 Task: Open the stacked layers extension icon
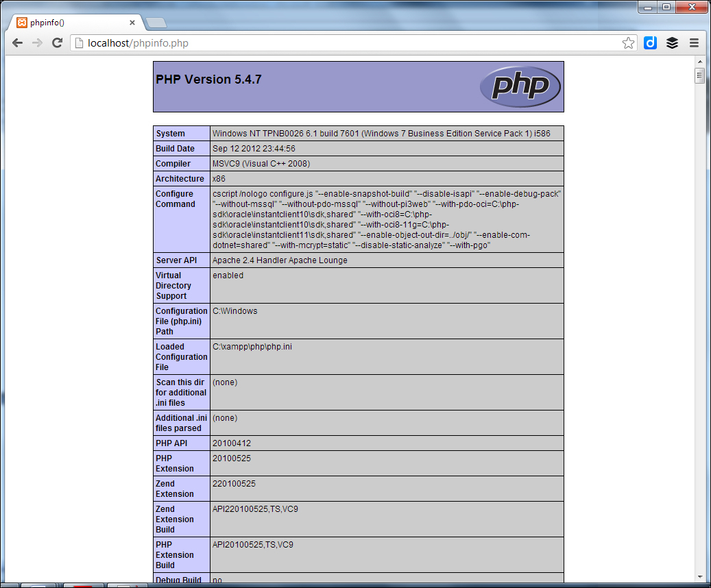672,43
